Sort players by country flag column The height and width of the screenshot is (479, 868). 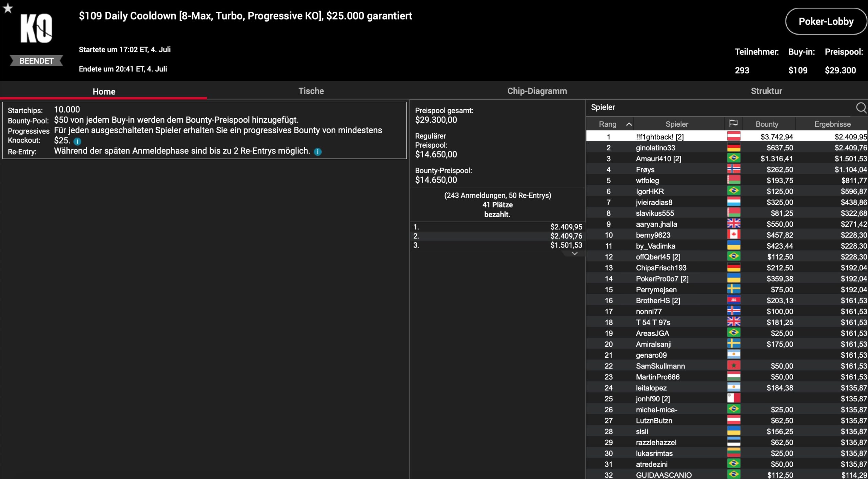point(733,124)
